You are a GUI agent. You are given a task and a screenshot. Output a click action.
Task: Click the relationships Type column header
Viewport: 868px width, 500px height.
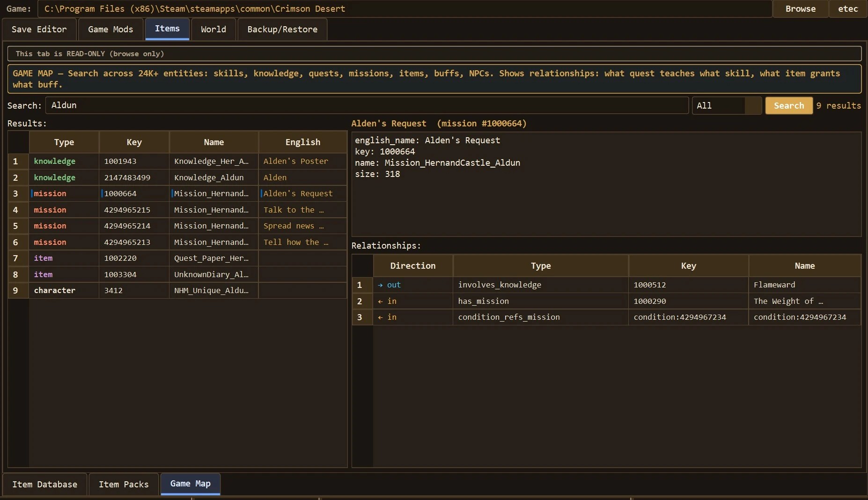(541, 266)
